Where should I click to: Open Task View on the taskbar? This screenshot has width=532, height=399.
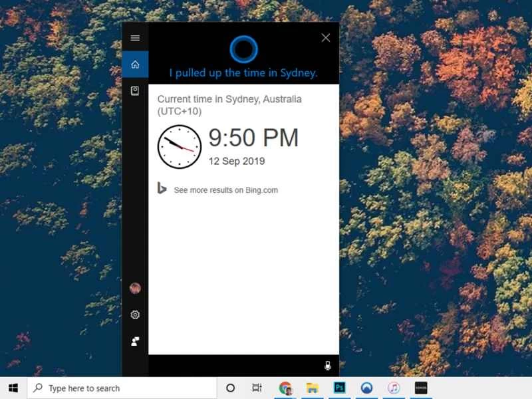(x=257, y=388)
